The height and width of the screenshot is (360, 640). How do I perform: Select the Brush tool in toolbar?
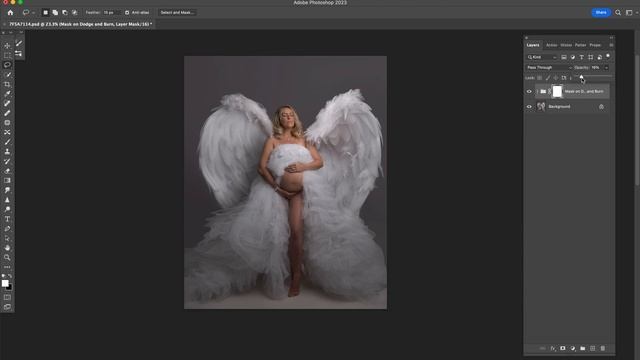(7, 142)
